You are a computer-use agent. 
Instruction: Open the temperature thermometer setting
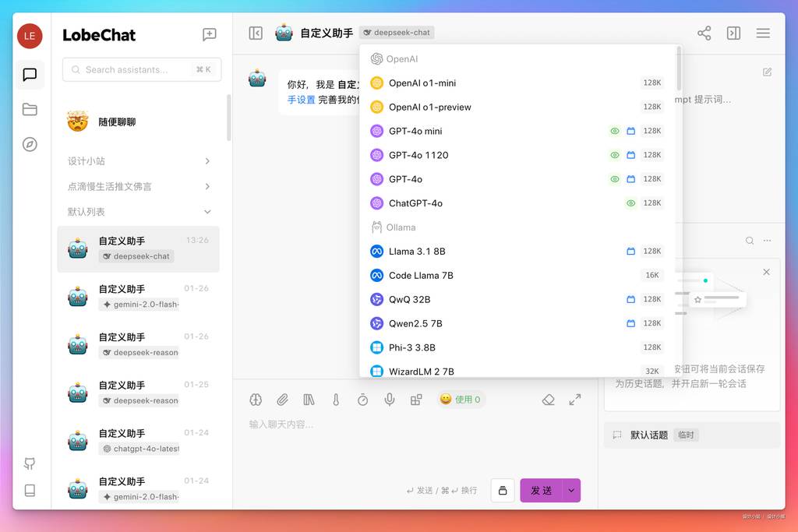[336, 400]
